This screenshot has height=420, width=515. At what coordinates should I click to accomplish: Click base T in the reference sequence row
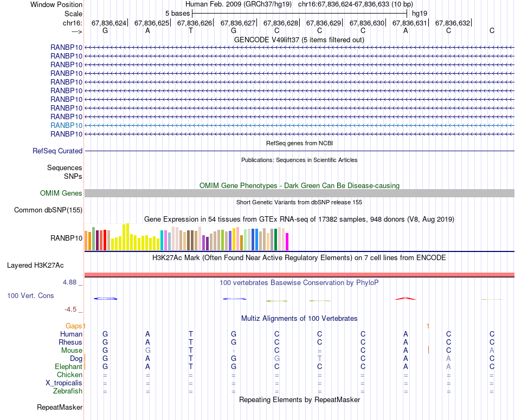click(x=191, y=30)
